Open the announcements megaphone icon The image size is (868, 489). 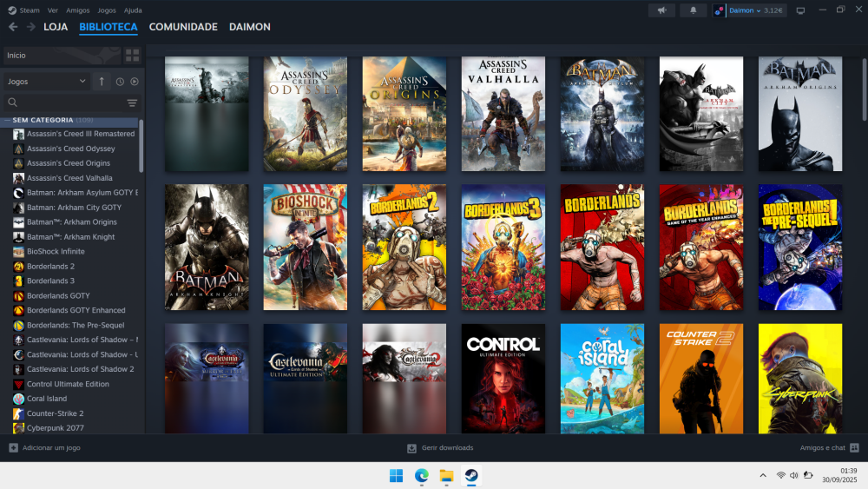click(x=662, y=10)
